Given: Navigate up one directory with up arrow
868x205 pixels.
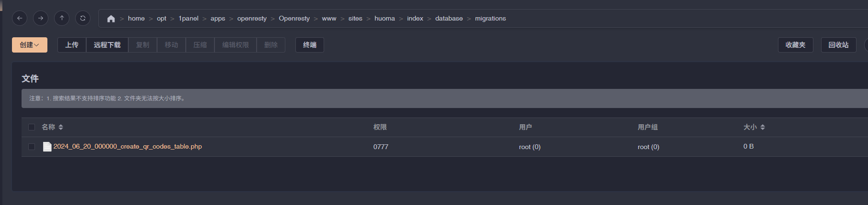Looking at the screenshot, I should 62,18.
